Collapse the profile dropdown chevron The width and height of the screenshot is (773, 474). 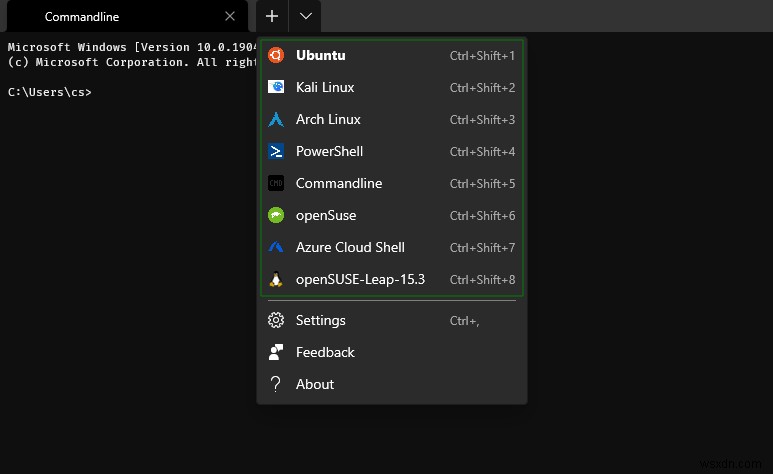coord(305,16)
